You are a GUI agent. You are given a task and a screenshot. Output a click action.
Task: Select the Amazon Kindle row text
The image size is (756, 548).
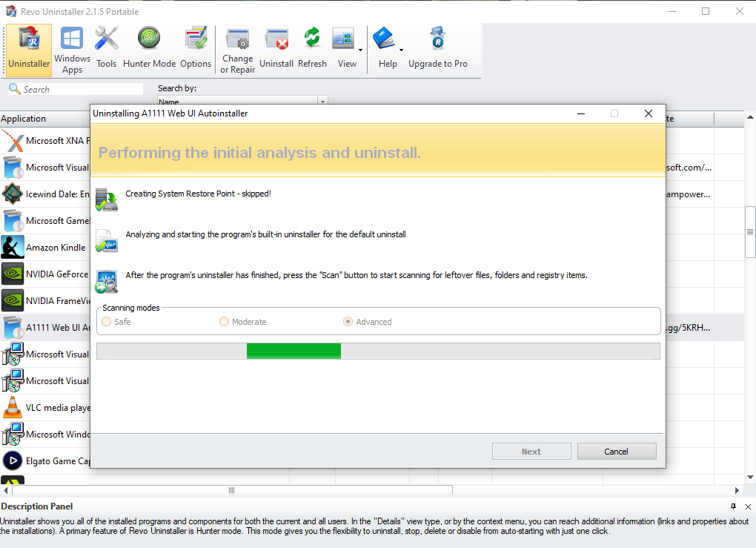point(56,248)
